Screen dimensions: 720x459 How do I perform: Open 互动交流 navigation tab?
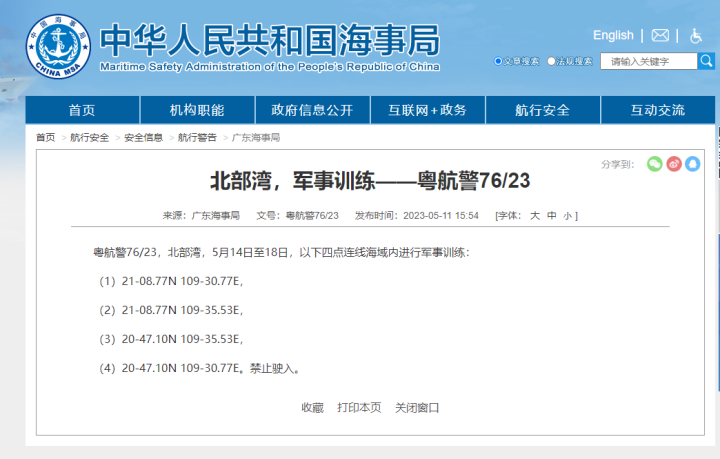[x=658, y=110]
